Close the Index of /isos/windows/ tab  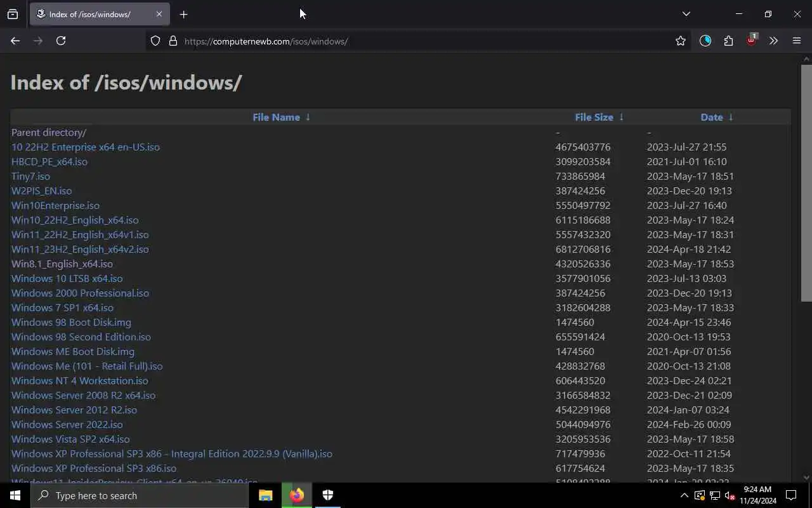pyautogui.click(x=159, y=14)
